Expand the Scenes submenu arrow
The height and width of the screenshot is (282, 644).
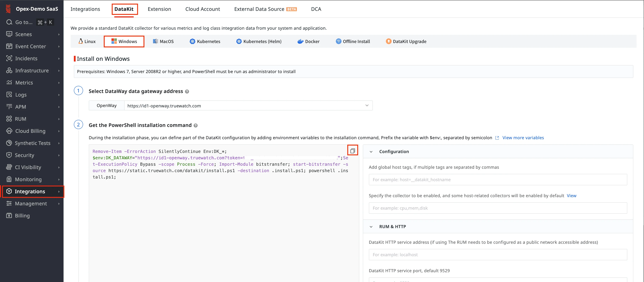[x=59, y=34]
